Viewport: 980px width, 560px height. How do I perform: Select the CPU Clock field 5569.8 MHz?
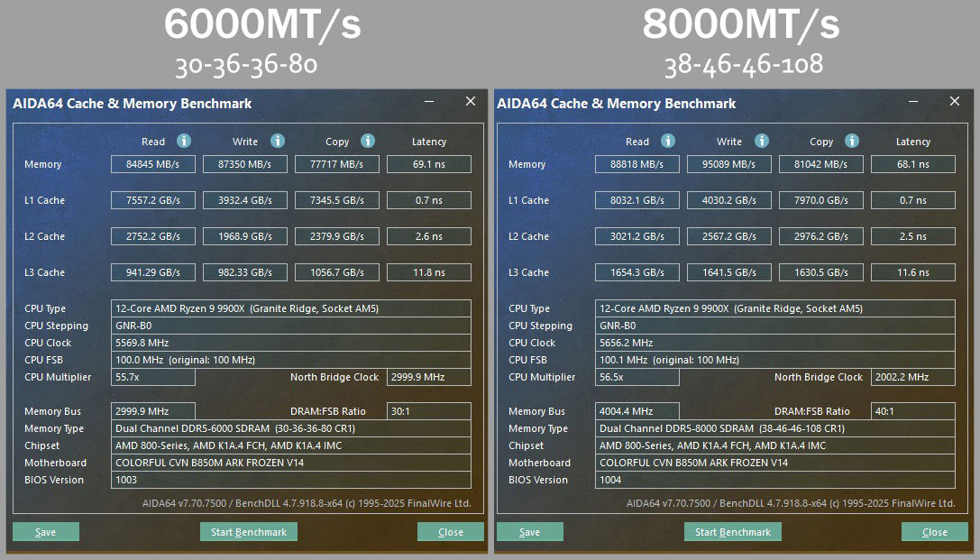click(290, 343)
